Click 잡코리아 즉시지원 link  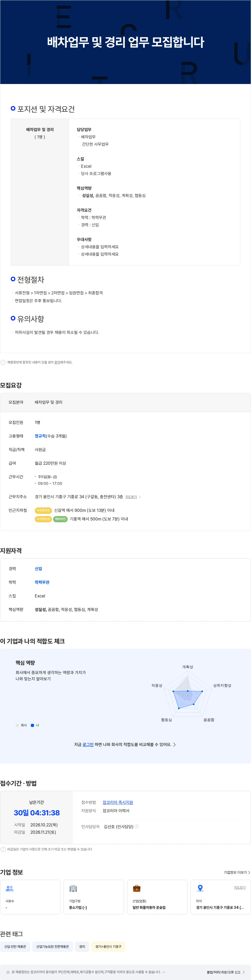[x=118, y=802]
